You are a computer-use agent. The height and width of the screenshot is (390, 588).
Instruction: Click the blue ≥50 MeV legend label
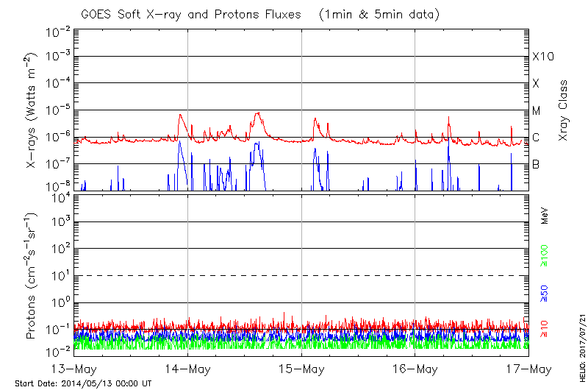coord(545,294)
